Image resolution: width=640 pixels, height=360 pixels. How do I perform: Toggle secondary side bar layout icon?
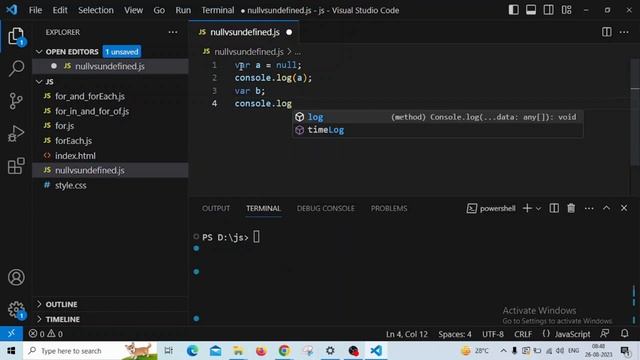coord(549,10)
